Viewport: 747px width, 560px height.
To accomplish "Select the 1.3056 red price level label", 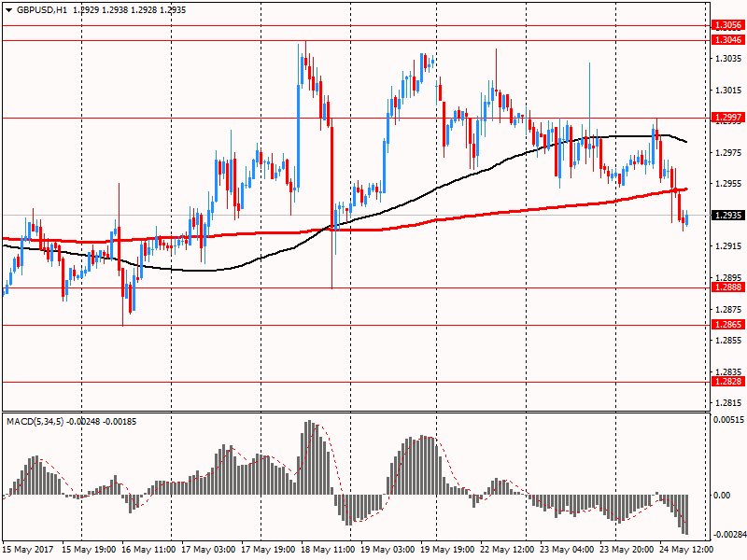I will (728, 25).
